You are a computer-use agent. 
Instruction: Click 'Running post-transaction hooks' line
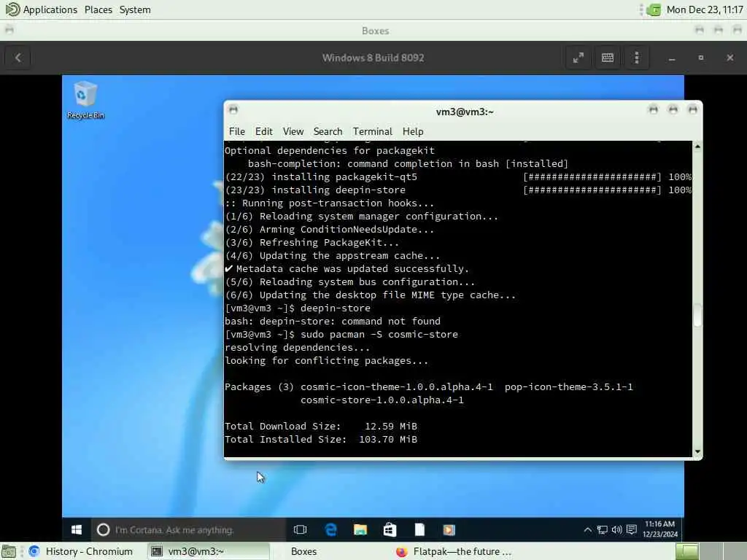coord(329,203)
